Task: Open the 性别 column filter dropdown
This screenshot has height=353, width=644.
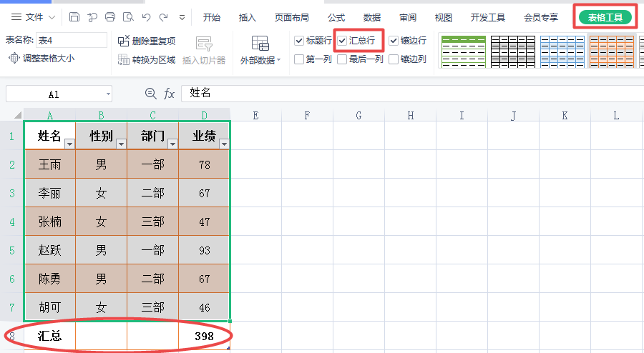Action: pyautogui.click(x=121, y=144)
